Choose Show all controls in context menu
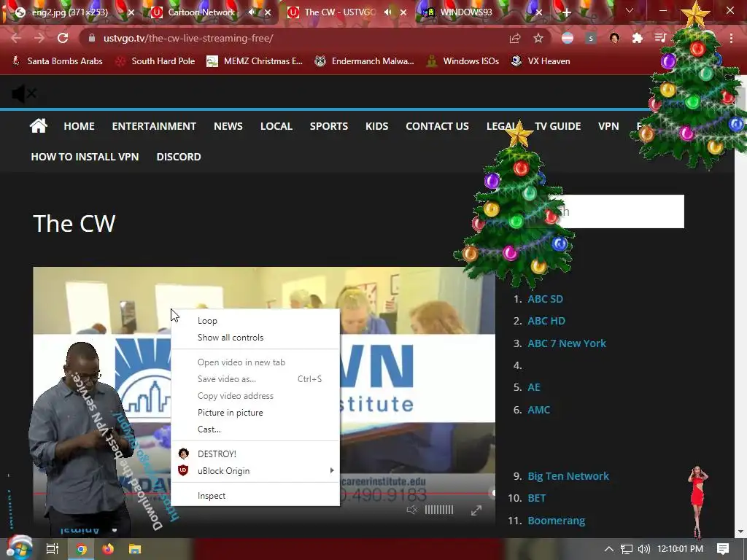747x560 pixels. tap(255, 337)
